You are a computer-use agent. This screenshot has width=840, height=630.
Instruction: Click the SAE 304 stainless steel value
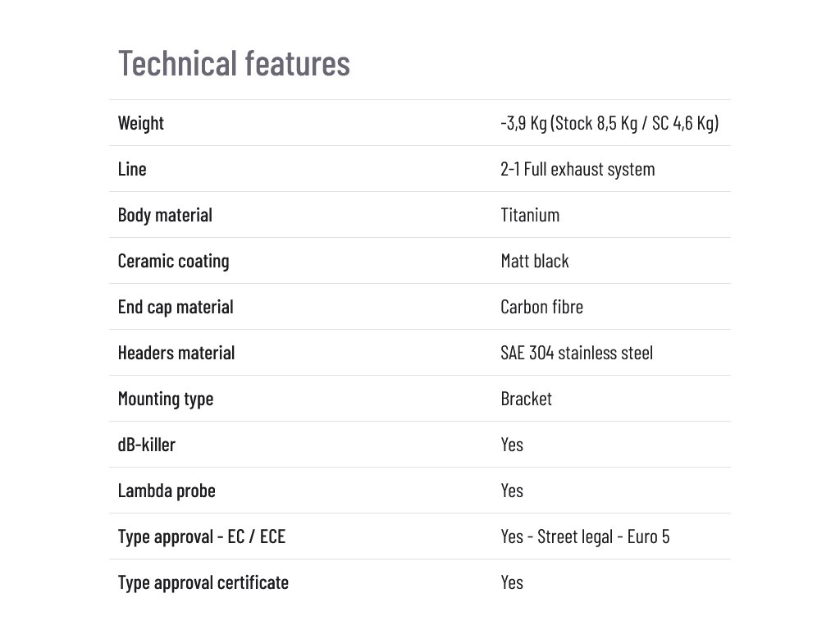point(577,354)
